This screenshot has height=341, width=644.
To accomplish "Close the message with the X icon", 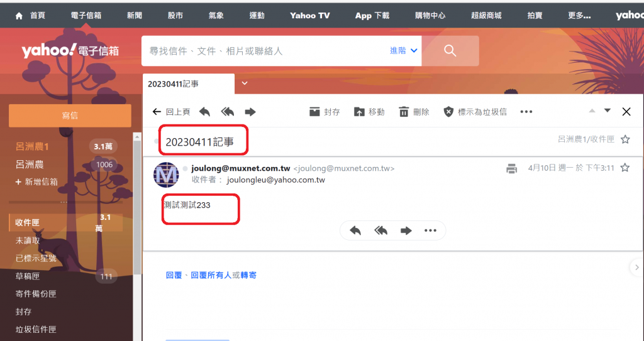I will point(626,112).
